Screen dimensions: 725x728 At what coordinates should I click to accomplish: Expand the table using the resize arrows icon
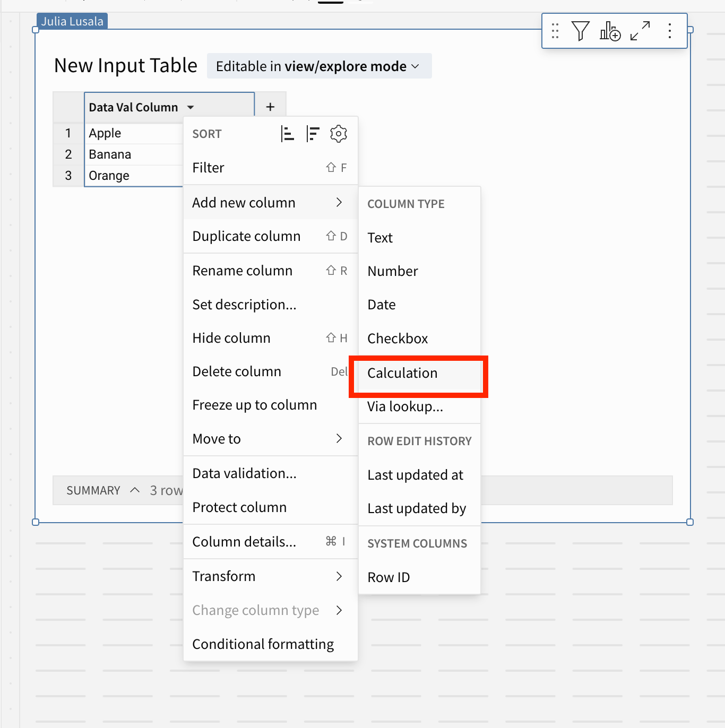point(640,31)
